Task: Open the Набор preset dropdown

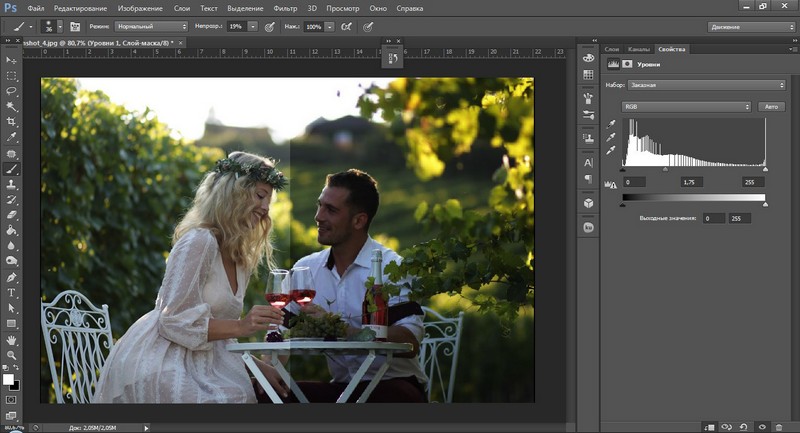Action: pos(705,86)
